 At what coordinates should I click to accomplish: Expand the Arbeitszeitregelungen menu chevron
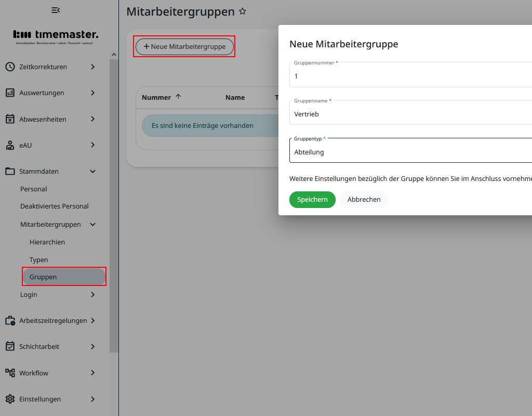[93, 320]
